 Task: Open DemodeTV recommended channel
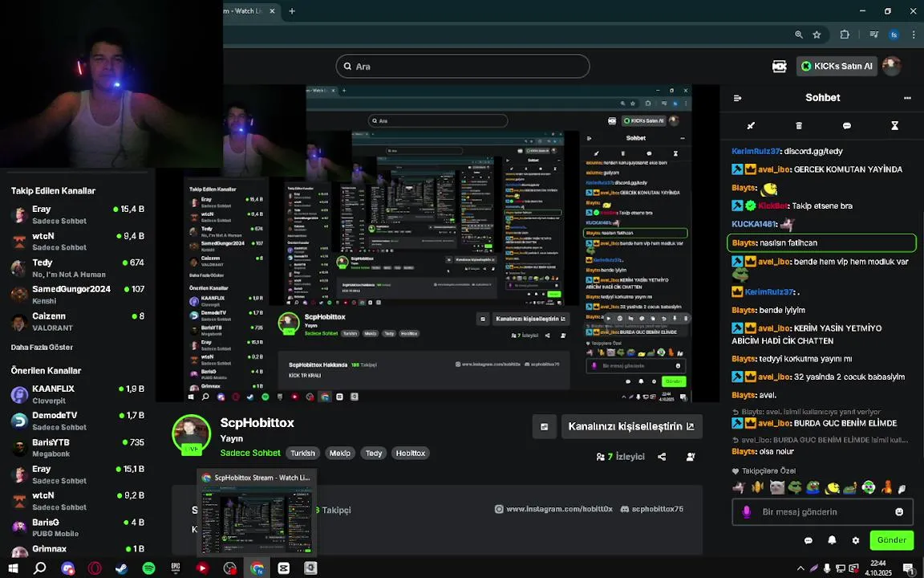click(78, 421)
